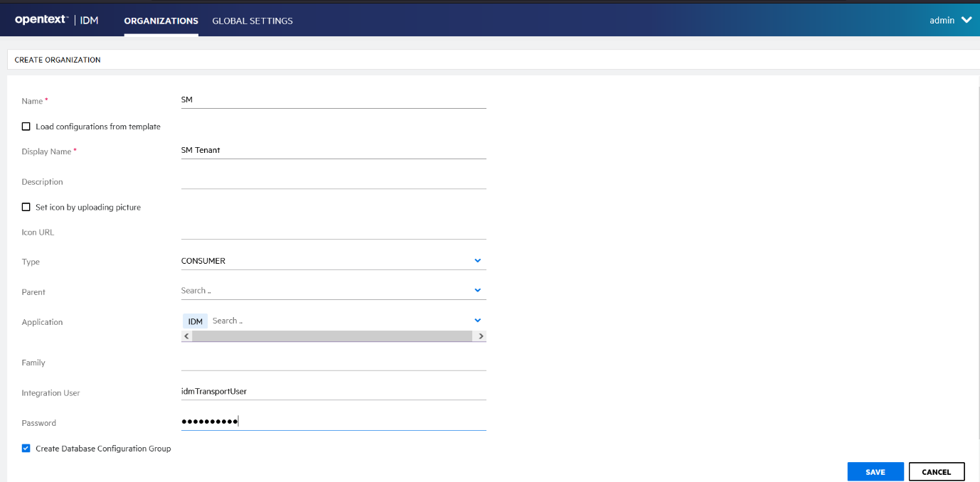Enable Load configurations from template
Viewport: 980px width, 482px height.
click(26, 126)
